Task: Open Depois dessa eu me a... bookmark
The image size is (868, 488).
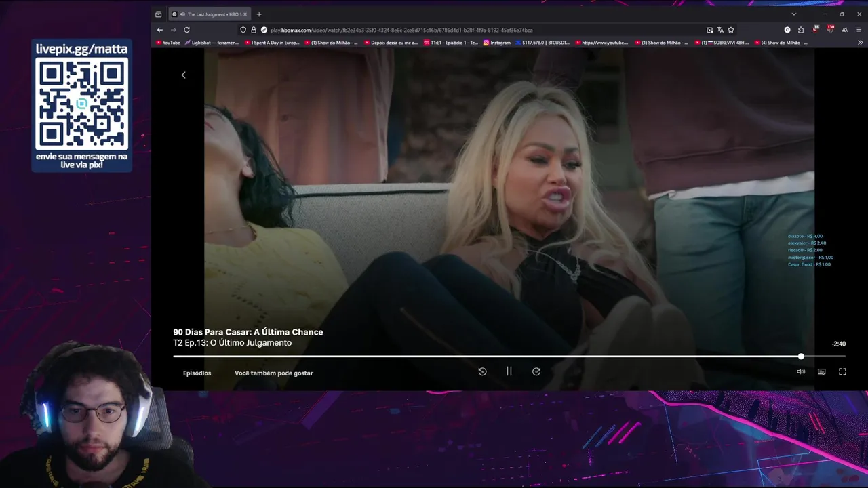Action: click(391, 43)
